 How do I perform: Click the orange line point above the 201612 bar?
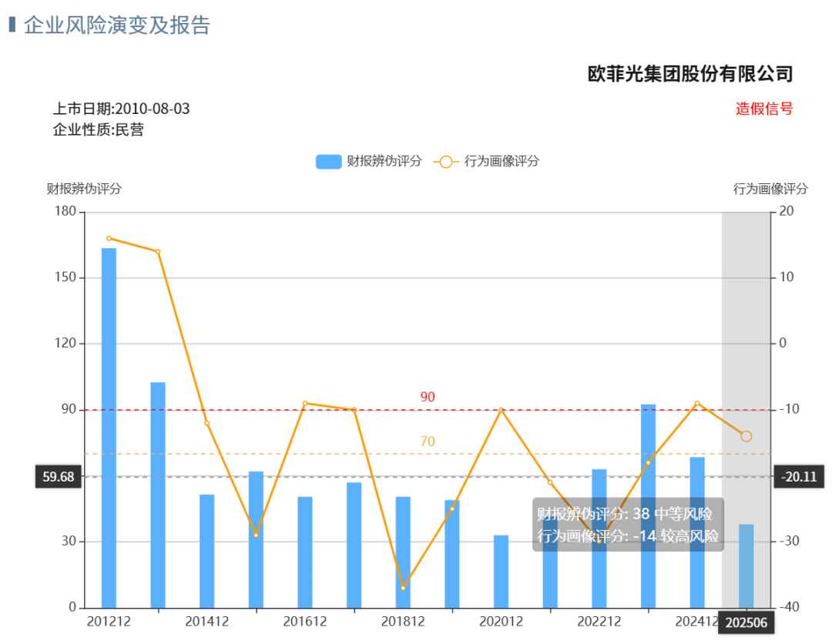(305, 404)
